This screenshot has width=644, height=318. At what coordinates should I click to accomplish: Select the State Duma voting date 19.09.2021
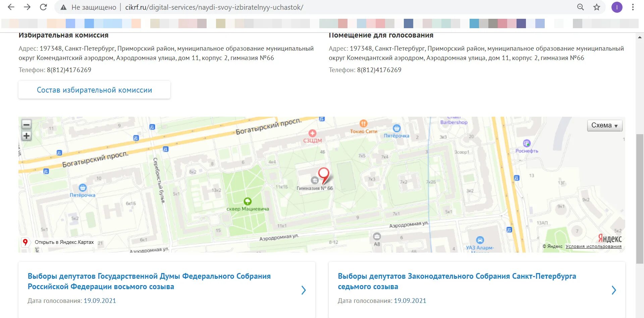[100, 301]
